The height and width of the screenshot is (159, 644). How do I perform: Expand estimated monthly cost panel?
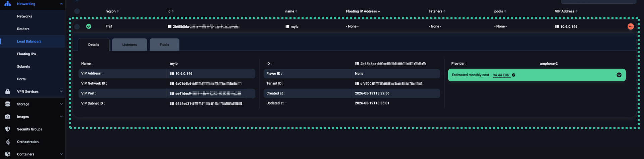pos(619,75)
